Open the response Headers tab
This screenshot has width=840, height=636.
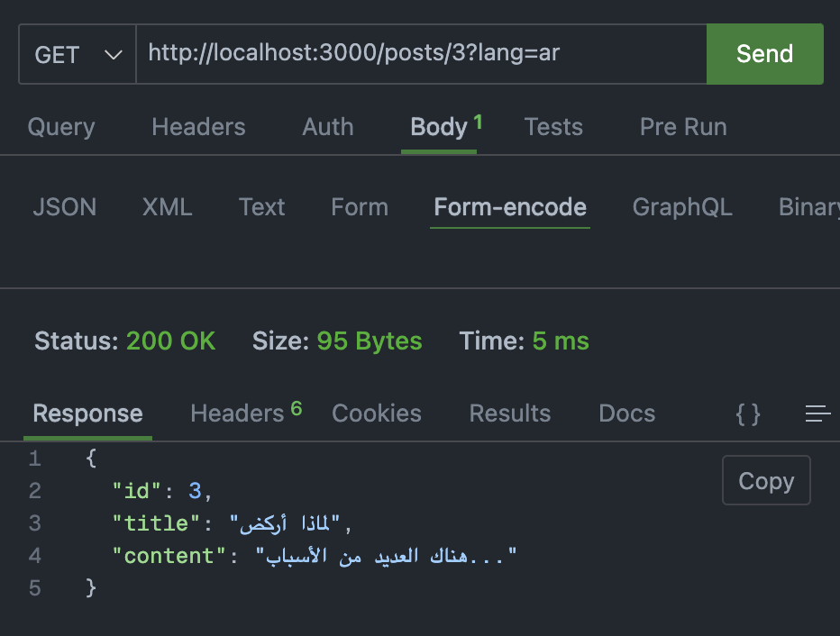click(x=236, y=413)
